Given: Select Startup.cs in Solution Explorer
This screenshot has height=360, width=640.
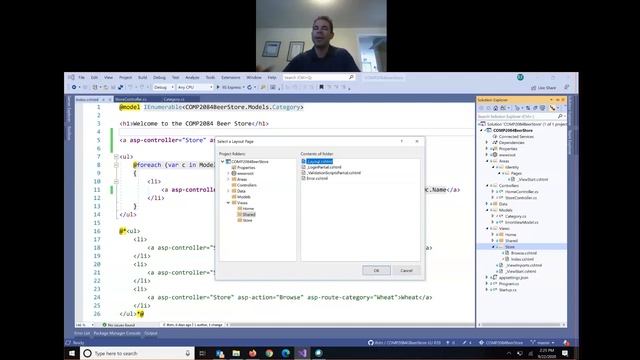Looking at the screenshot, I should click(x=508, y=289).
